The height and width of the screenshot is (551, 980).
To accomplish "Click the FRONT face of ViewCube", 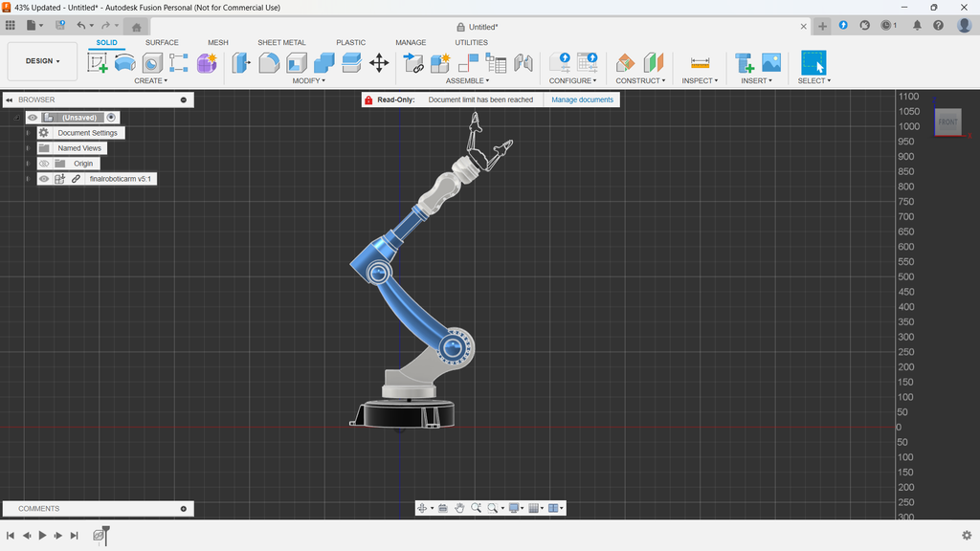I will click(x=947, y=121).
